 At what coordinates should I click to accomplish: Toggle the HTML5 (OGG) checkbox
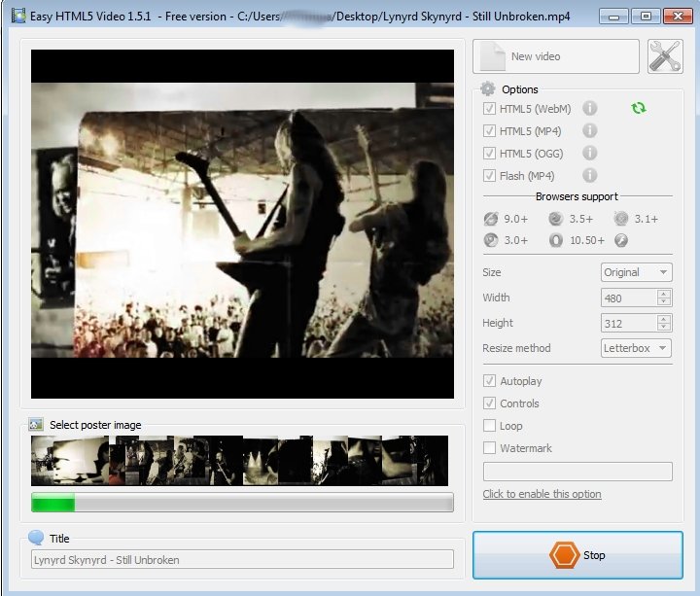click(x=489, y=153)
